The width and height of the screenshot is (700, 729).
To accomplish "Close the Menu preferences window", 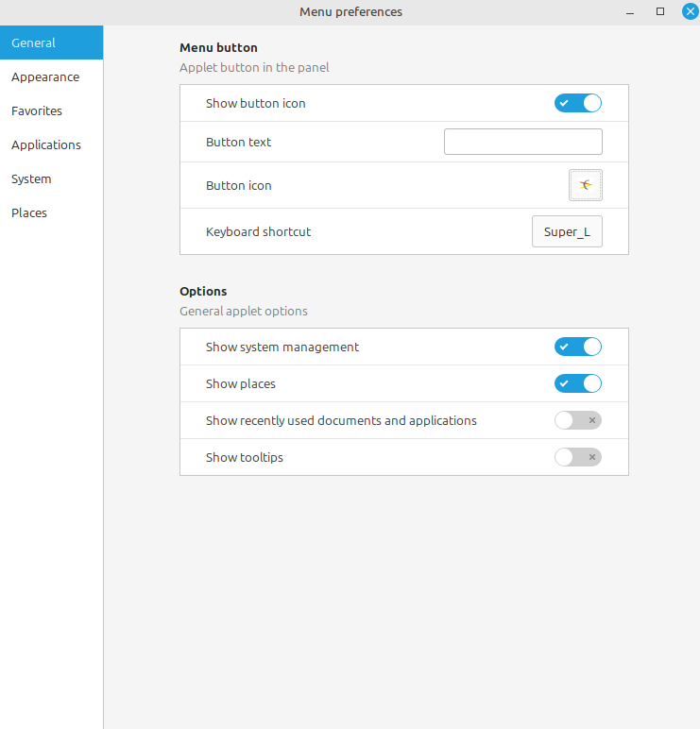I will coord(690,11).
